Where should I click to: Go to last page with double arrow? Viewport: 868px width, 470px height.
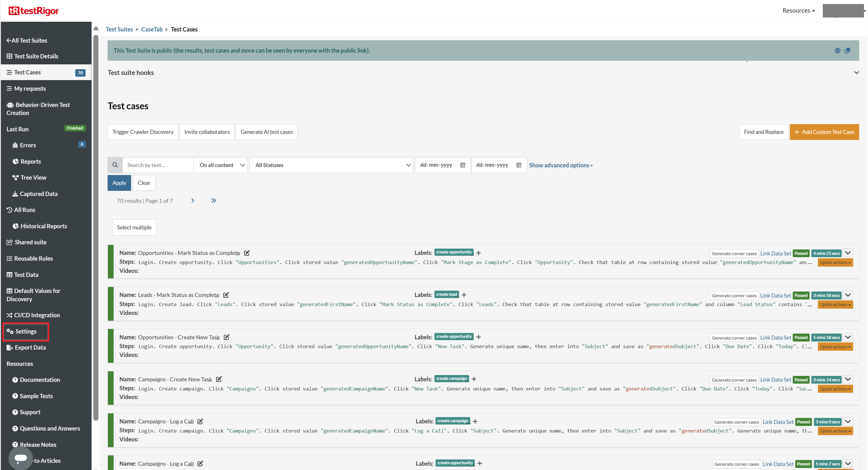(213, 201)
